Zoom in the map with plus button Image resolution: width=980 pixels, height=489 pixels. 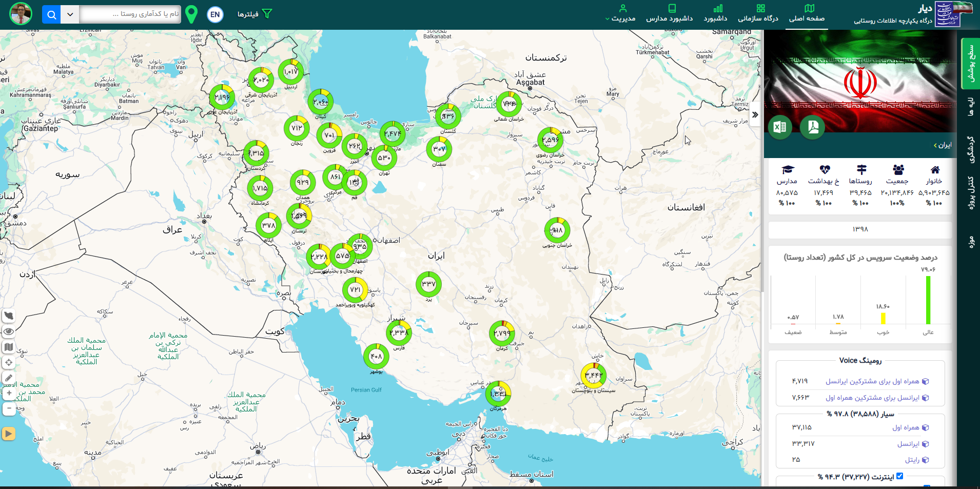[9, 393]
